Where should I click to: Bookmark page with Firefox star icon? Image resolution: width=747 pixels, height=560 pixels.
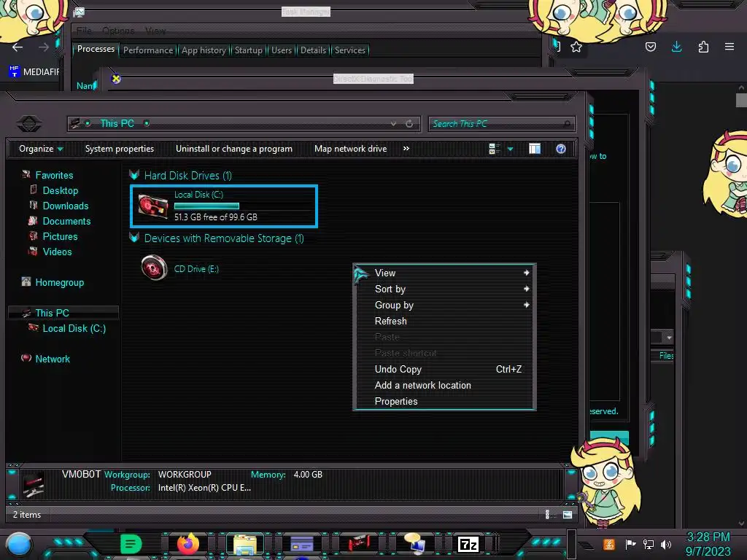(576, 47)
